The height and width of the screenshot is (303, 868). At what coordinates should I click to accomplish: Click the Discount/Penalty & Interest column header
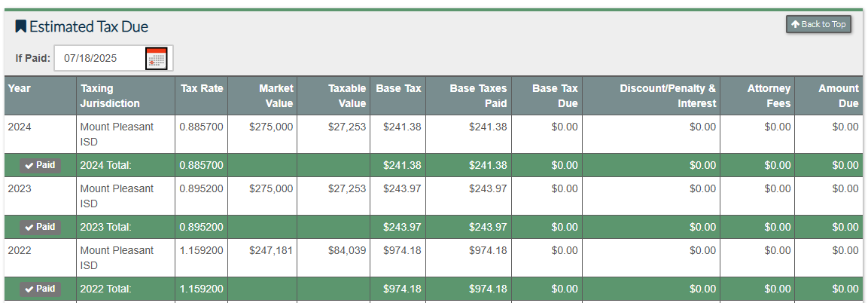[x=668, y=96]
